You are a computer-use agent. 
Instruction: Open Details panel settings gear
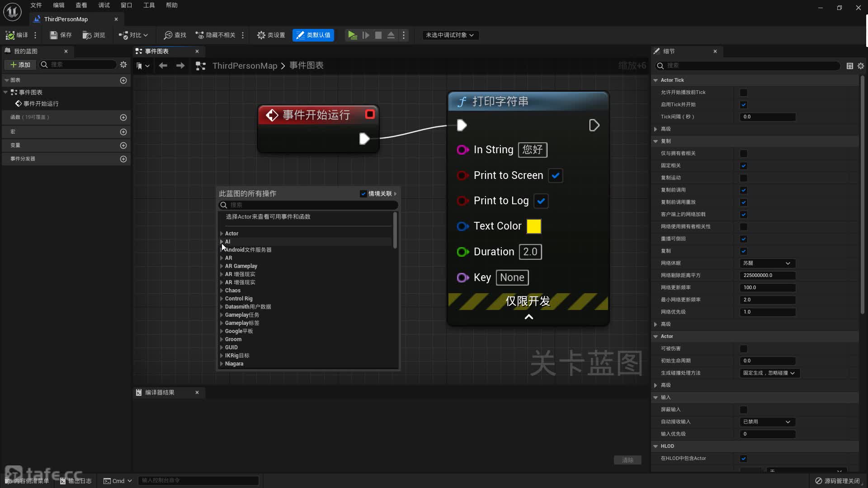pos(861,66)
